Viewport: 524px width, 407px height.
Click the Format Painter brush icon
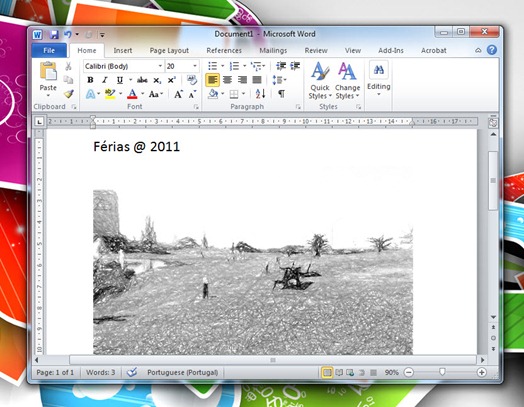tap(69, 94)
